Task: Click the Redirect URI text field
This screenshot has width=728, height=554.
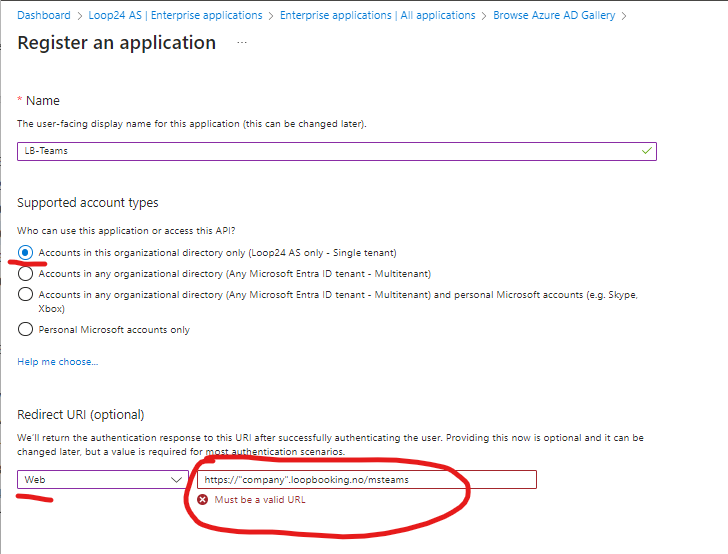Action: click(367, 479)
